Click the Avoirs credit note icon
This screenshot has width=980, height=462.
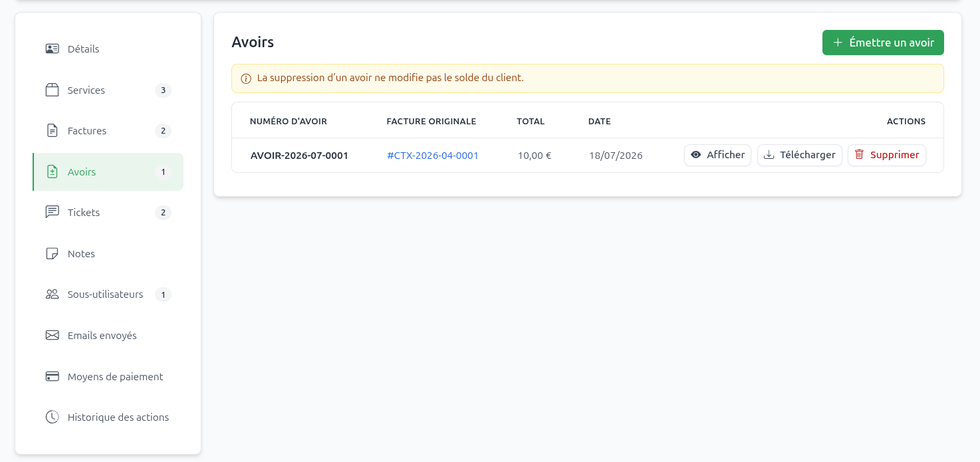tap(53, 172)
